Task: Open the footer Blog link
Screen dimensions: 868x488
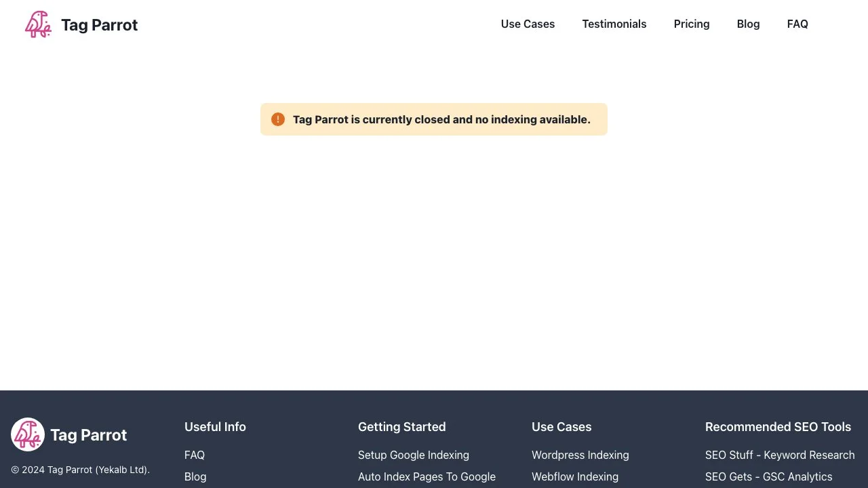Action: [195, 476]
